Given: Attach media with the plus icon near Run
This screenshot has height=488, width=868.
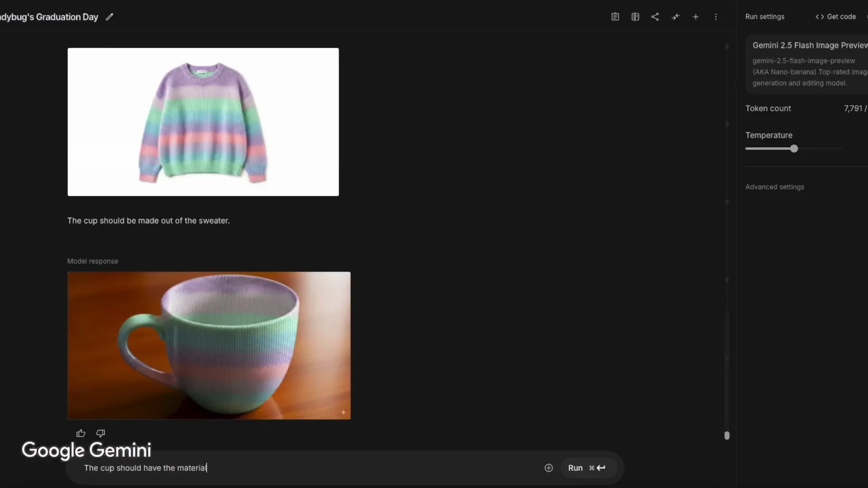Looking at the screenshot, I should (x=548, y=468).
